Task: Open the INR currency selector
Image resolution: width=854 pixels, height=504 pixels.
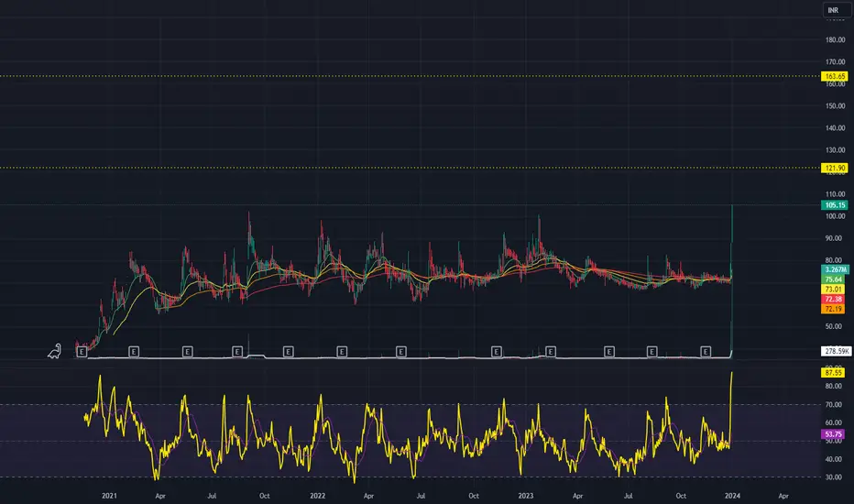Action: [836, 10]
